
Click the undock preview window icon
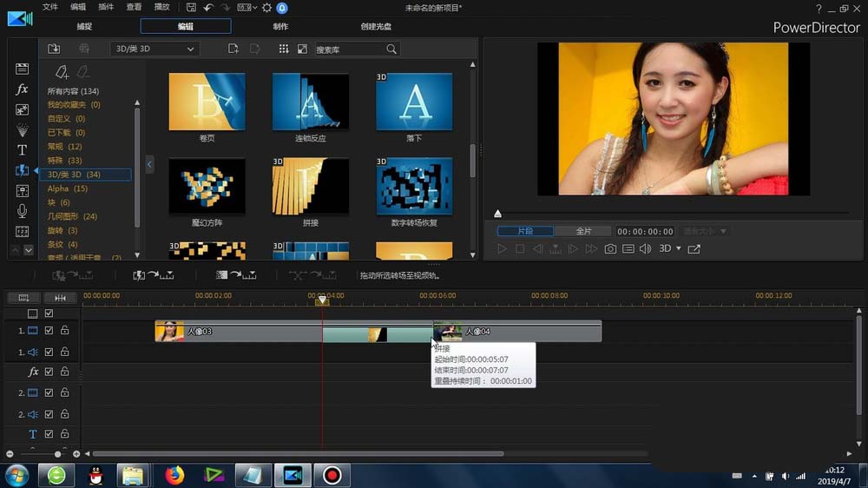pyautogui.click(x=694, y=249)
